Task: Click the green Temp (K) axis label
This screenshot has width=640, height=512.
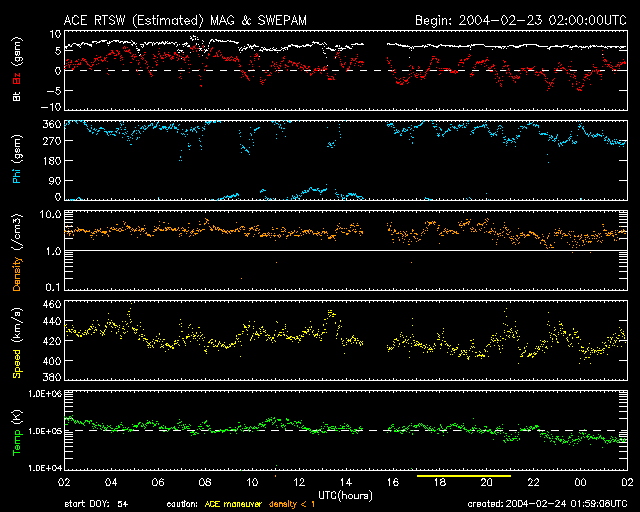Action: pos(16,430)
